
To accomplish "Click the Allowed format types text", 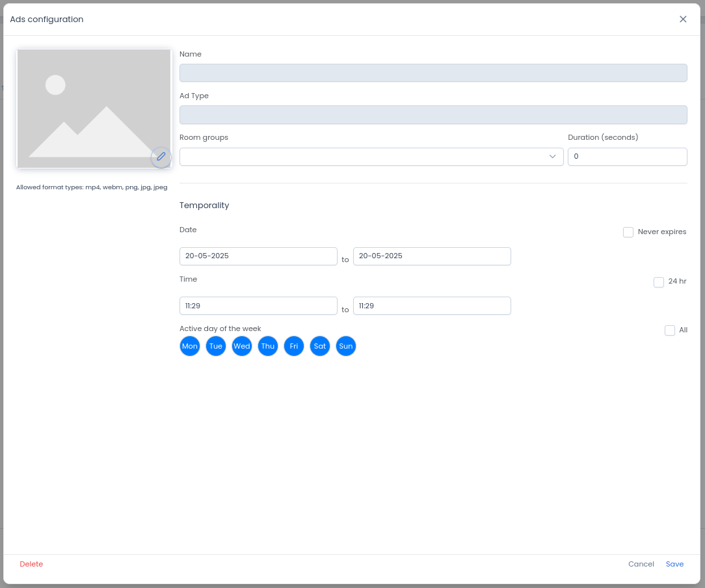I will tap(92, 187).
